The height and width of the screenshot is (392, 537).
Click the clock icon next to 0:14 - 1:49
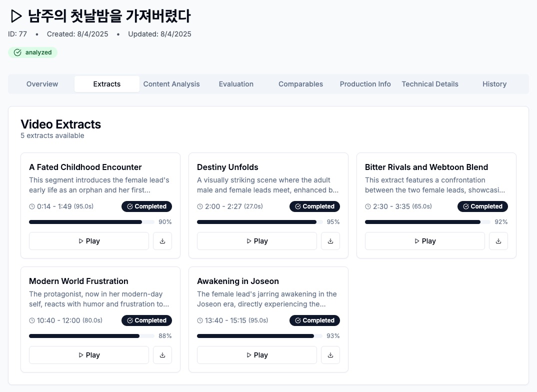coord(32,206)
